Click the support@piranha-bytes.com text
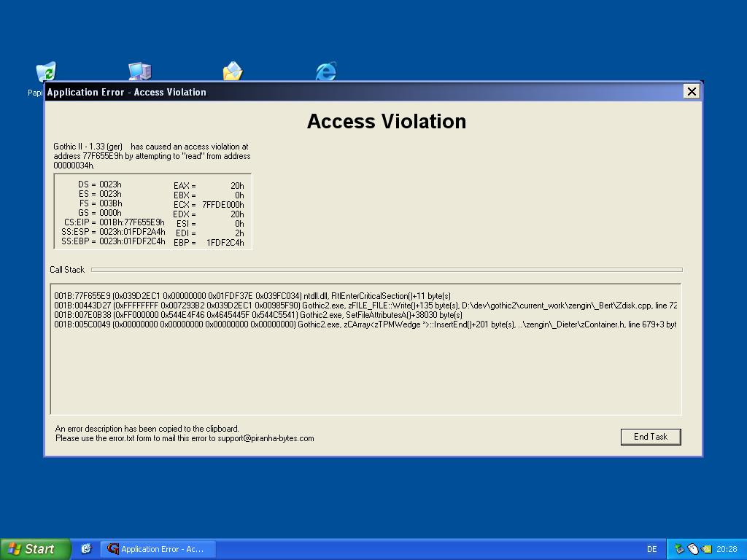Image resolution: width=747 pixels, height=560 pixels. (266, 438)
